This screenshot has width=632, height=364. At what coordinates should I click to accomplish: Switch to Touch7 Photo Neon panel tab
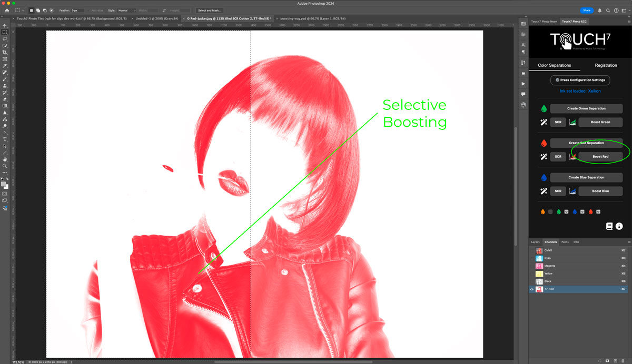(544, 22)
